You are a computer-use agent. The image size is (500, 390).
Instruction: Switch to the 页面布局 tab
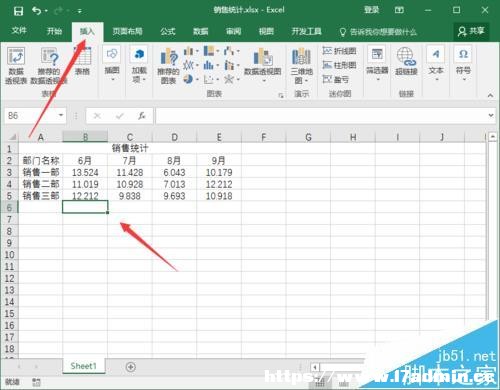(127, 31)
